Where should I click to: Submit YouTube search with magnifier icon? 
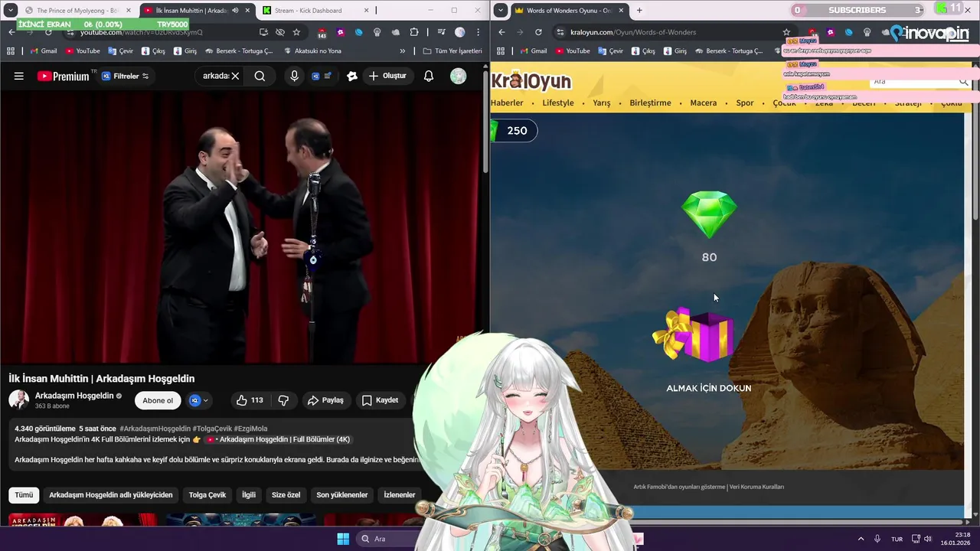pyautogui.click(x=260, y=76)
